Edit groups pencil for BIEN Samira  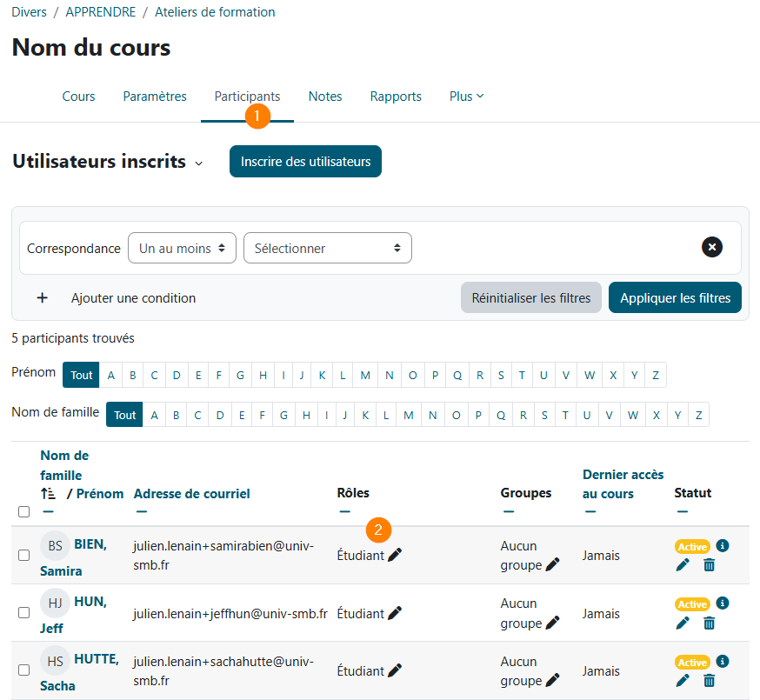click(x=552, y=564)
